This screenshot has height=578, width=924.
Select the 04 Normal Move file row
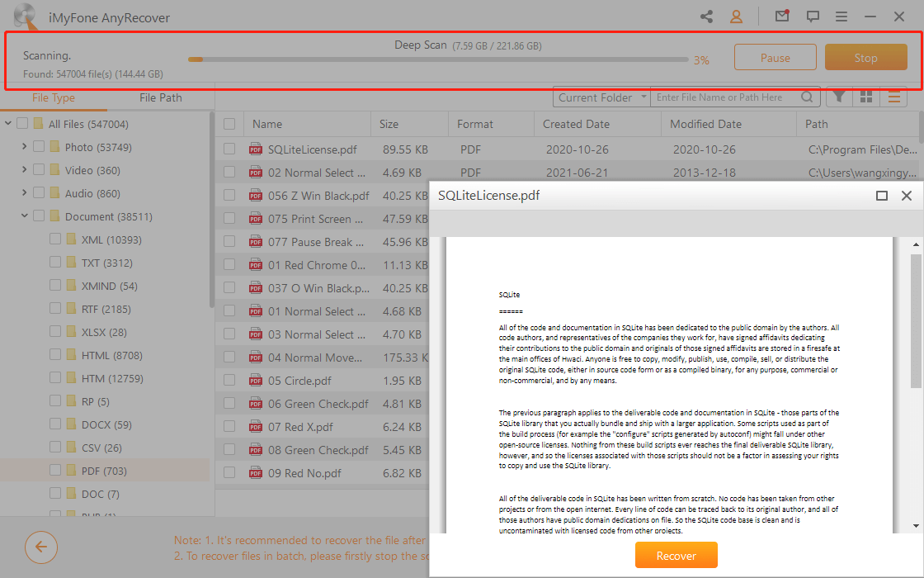(x=323, y=358)
